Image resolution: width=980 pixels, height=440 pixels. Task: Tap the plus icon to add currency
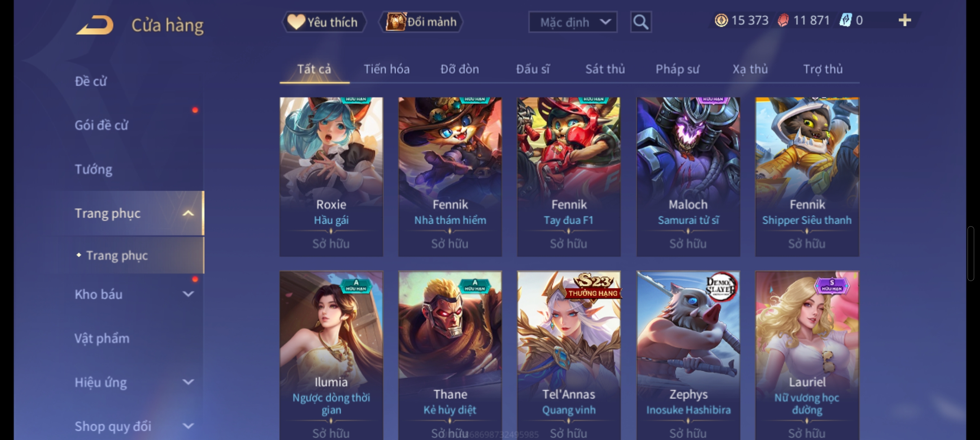tap(904, 20)
